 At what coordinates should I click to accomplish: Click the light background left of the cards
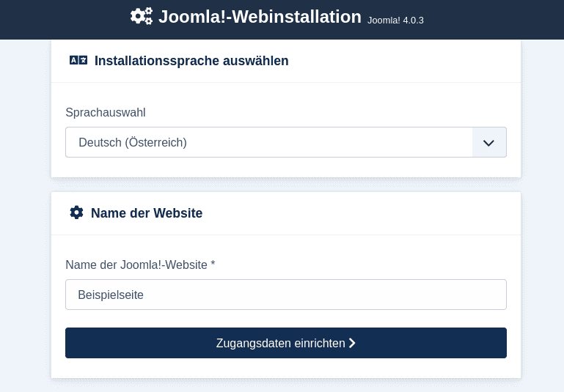(24, 220)
